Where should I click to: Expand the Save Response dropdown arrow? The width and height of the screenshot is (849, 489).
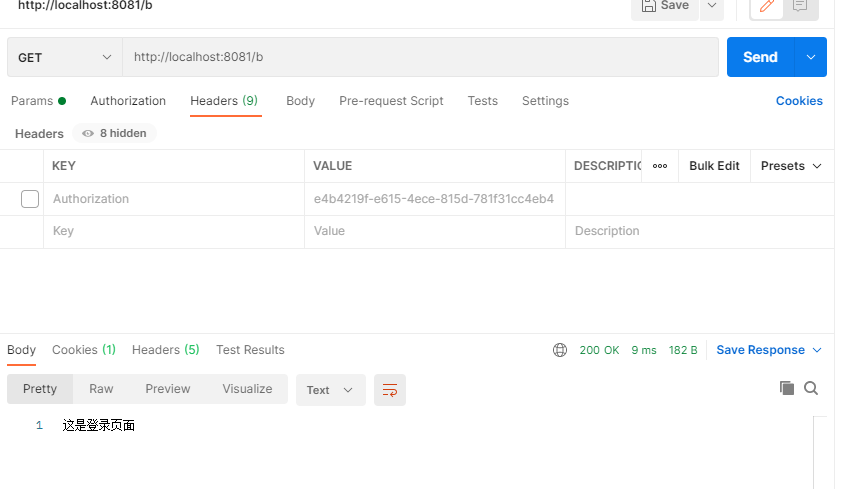pyautogui.click(x=817, y=350)
